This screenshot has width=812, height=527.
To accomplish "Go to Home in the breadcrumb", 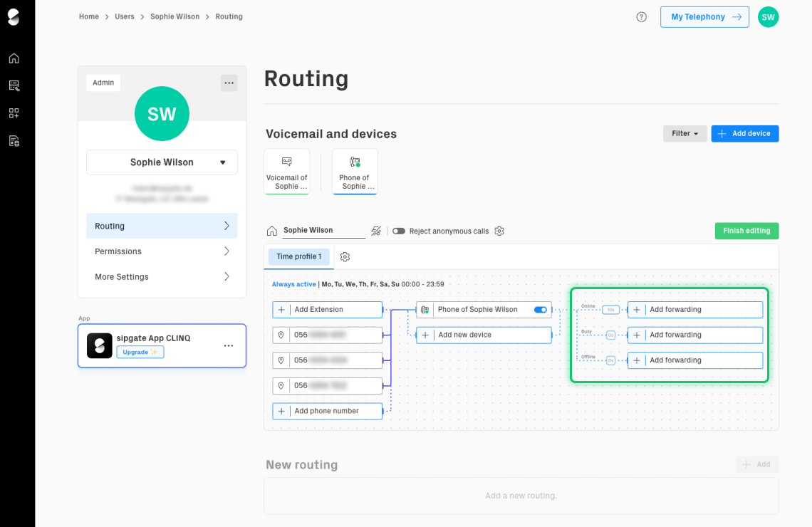I will click(x=88, y=16).
